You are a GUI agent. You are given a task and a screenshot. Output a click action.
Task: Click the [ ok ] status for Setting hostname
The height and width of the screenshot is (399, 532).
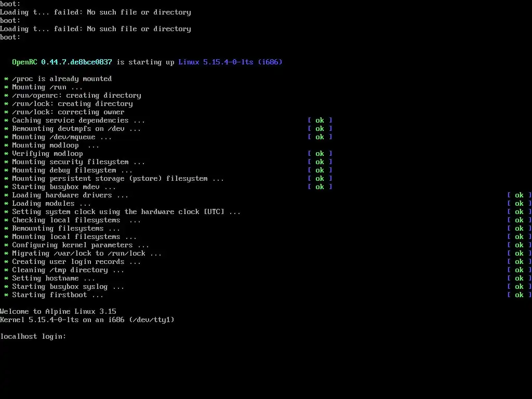(520, 278)
